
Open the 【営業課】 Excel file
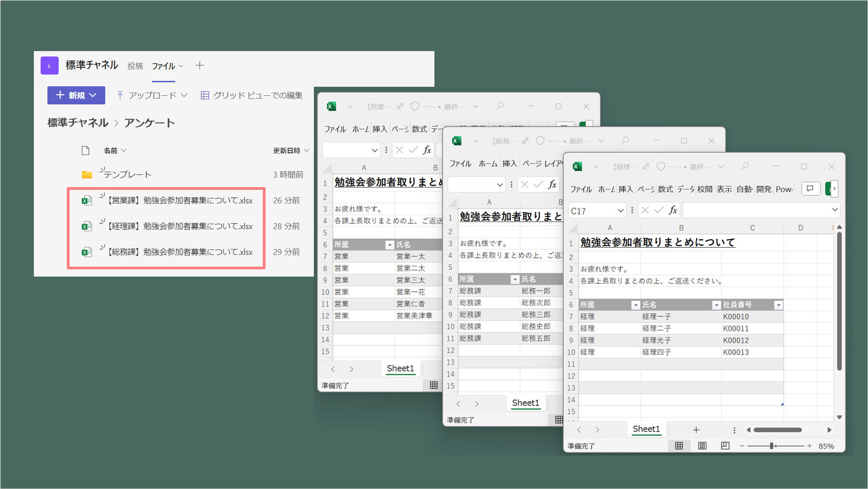180,201
